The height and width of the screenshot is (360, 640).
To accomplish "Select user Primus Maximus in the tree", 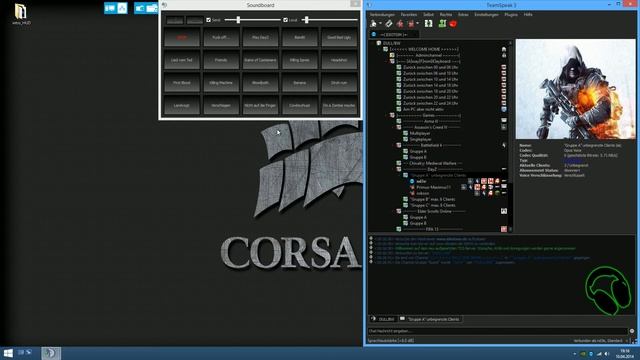I will click(433, 187).
